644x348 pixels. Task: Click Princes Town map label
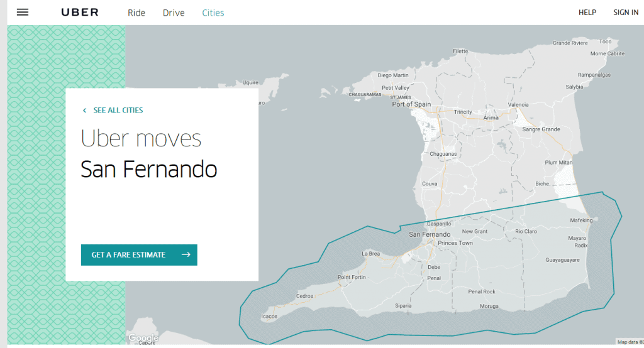click(x=455, y=243)
